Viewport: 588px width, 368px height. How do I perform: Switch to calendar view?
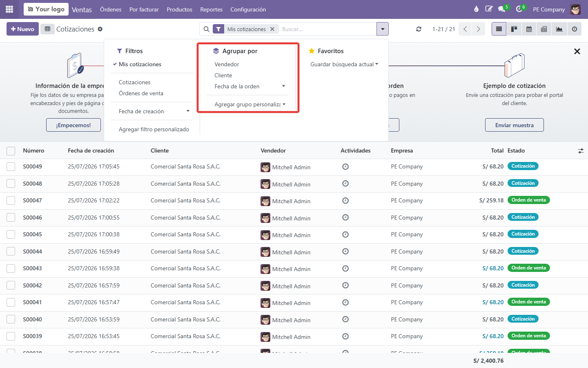coord(529,29)
